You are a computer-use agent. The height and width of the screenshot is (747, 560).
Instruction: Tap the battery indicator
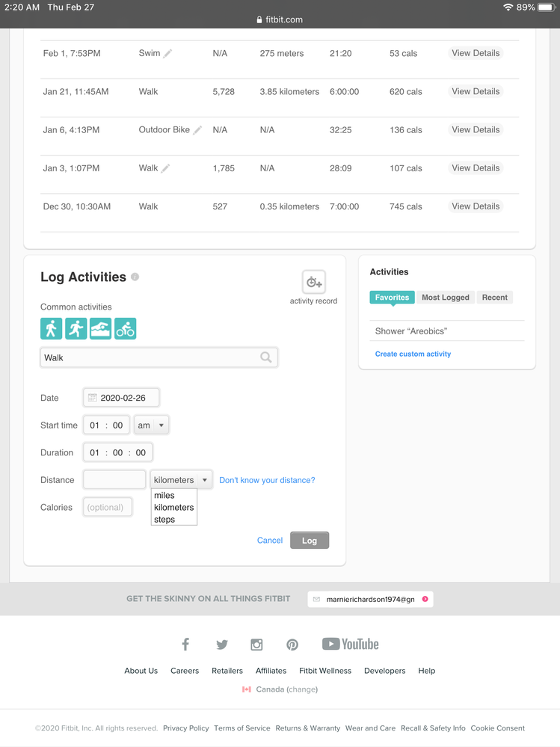[547, 7]
